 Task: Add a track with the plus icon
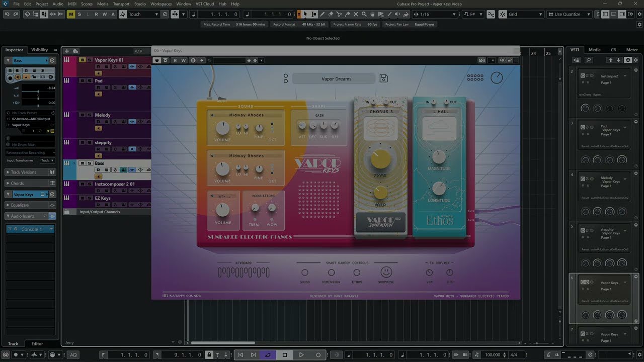tap(66, 51)
